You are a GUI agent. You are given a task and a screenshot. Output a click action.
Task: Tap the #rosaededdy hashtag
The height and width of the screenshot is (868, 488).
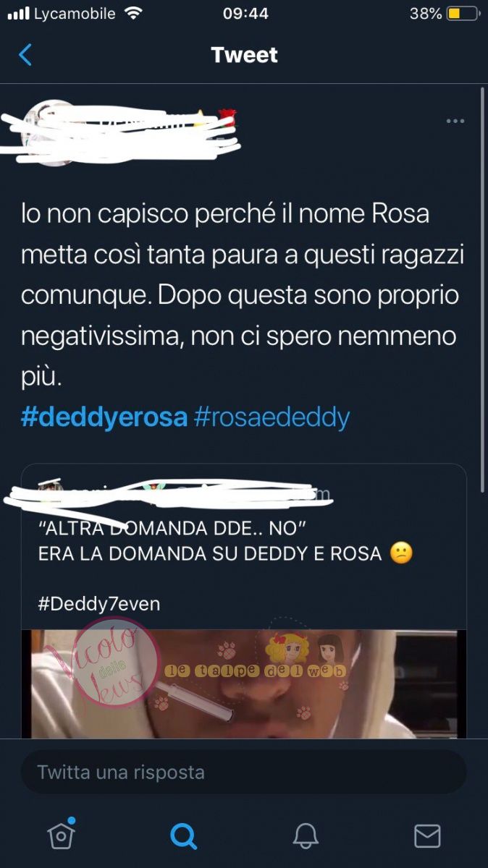click(x=272, y=417)
